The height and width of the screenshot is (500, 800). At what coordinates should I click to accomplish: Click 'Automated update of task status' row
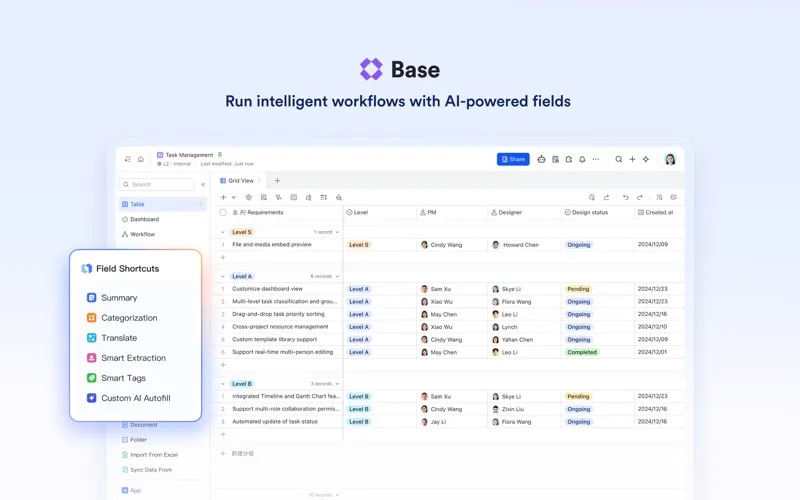coord(275,422)
